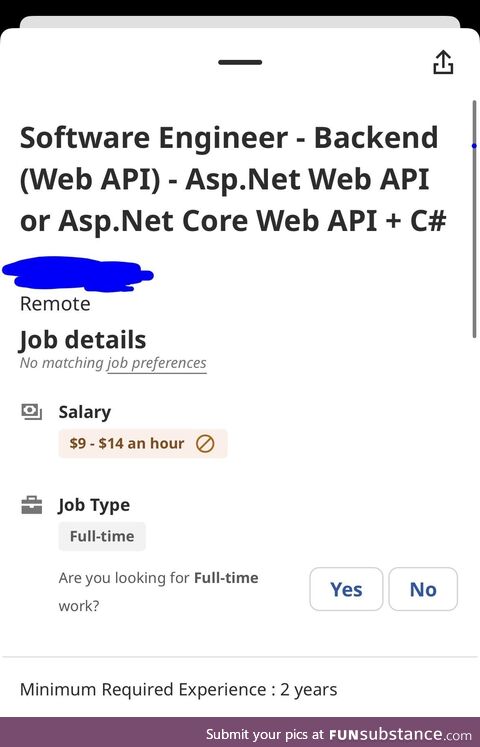480x747 pixels.
Task: Click the Minimum Required Experience line
Action: click(179, 689)
